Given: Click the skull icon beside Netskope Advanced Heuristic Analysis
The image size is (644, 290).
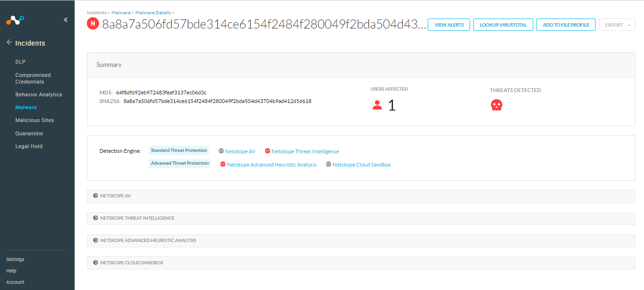Looking at the screenshot, I should pyautogui.click(x=222, y=164).
